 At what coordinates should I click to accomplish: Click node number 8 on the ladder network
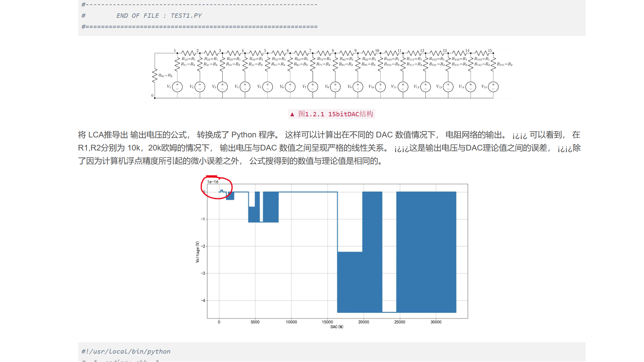click(x=332, y=50)
